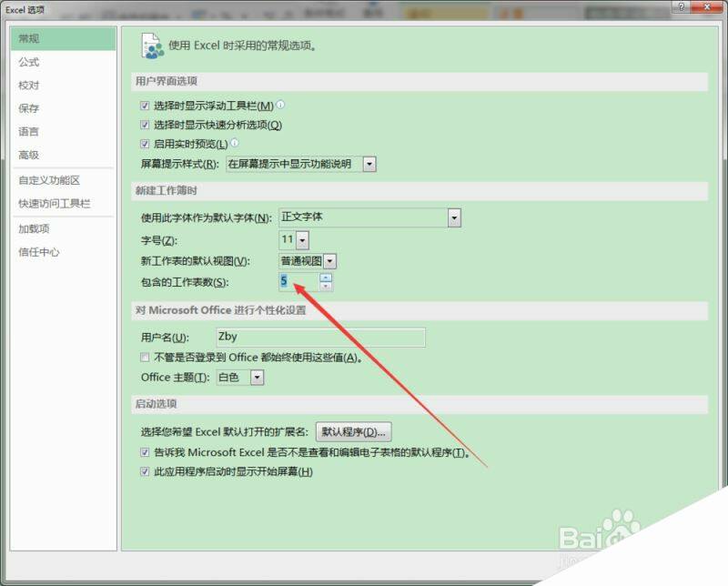The image size is (728, 586).
Task: Click info icon beside 启用实时预览 option
Action: point(235,143)
